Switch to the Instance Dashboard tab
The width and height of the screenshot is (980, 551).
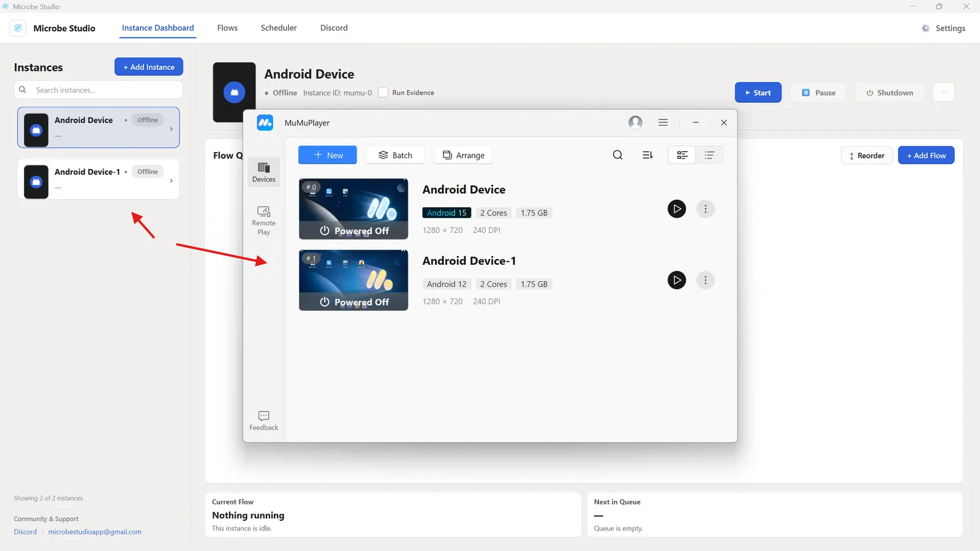(x=157, y=28)
